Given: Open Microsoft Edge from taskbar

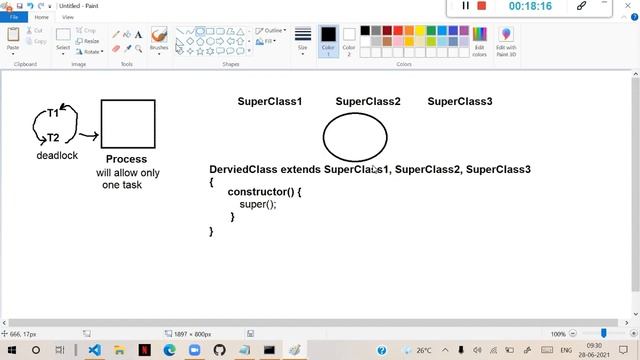Looking at the screenshot, I should coord(169,350).
